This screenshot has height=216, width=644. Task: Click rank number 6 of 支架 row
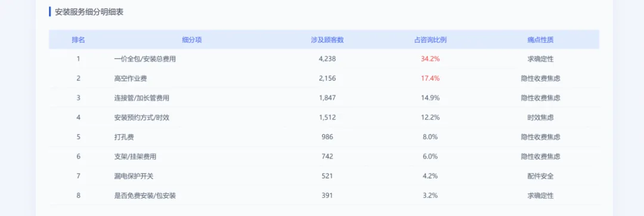click(x=78, y=156)
